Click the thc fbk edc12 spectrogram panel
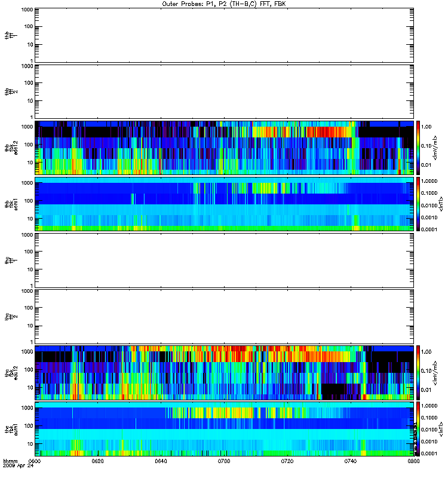The width and height of the screenshot is (448, 478). pyautogui.click(x=225, y=373)
